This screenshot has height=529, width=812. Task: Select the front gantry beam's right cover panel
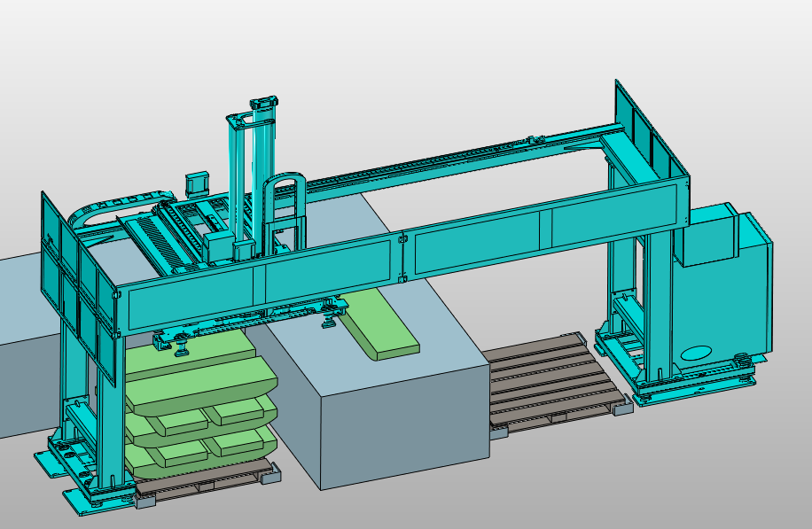tap(546, 230)
